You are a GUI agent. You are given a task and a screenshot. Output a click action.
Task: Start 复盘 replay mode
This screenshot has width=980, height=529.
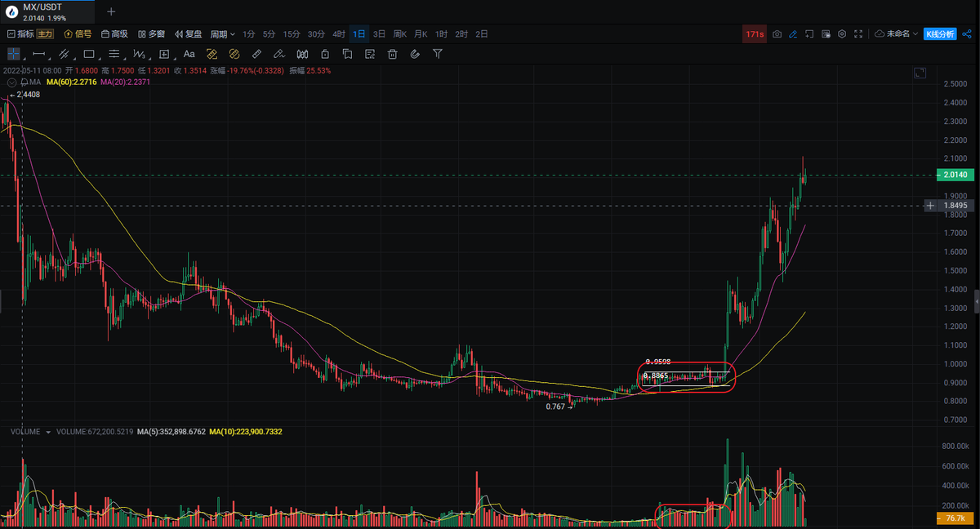[189, 34]
